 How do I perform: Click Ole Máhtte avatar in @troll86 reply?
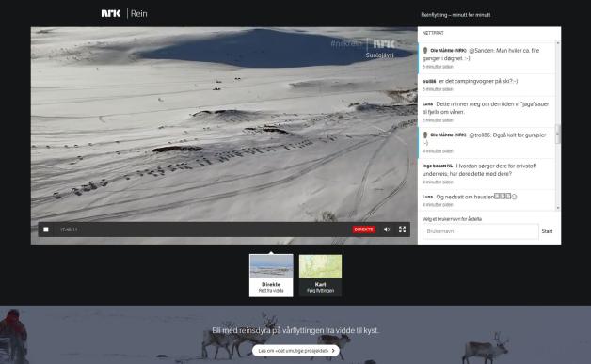click(425, 135)
